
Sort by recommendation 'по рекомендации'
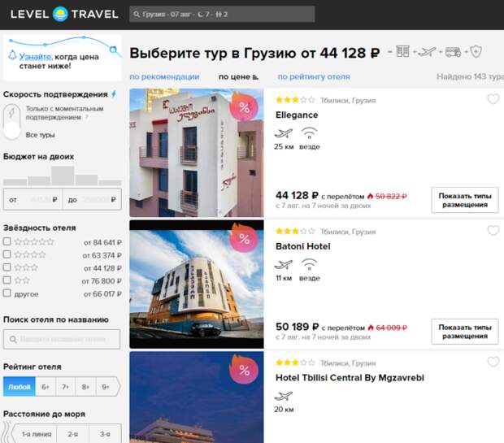[x=164, y=77]
